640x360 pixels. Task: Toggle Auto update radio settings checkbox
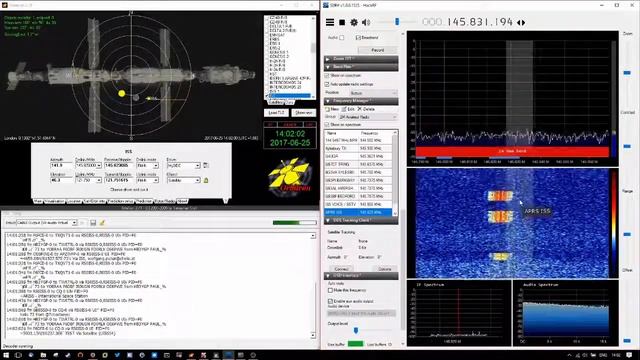327,84
